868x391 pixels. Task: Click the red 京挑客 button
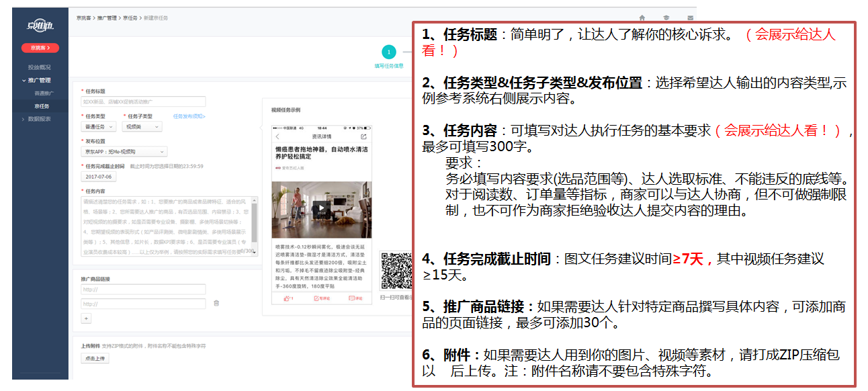(x=40, y=48)
